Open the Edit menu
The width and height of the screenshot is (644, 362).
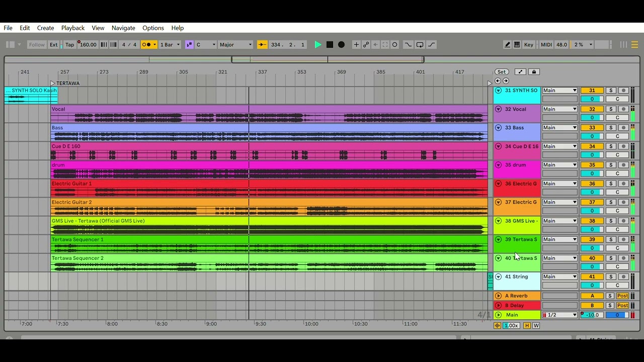click(x=25, y=28)
